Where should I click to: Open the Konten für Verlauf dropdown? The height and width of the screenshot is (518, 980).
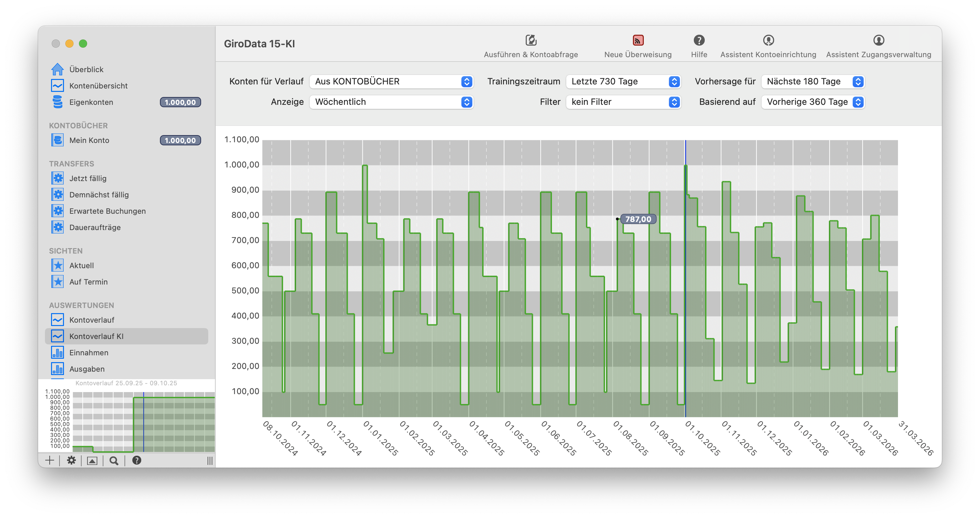coord(391,81)
